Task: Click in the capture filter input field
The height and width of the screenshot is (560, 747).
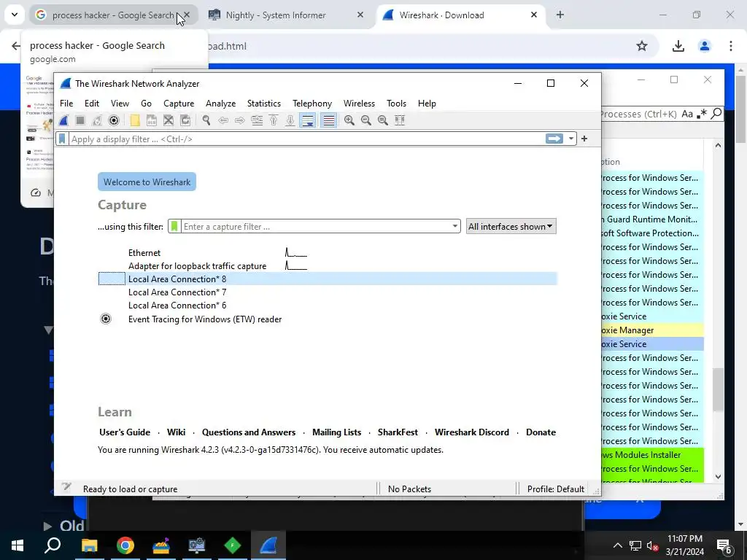Action: click(316, 226)
